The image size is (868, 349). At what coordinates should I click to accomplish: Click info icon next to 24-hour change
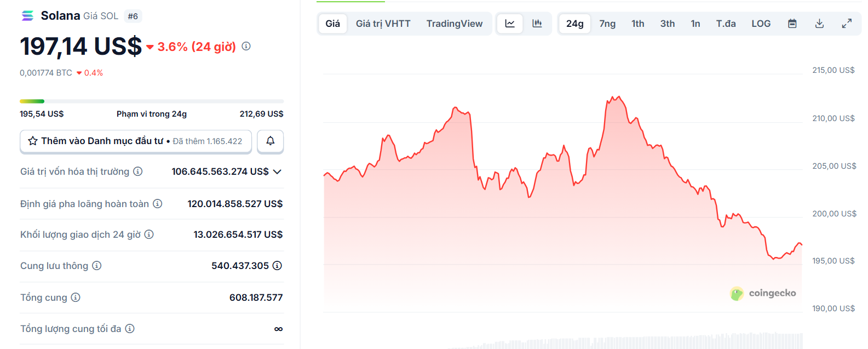click(x=246, y=46)
